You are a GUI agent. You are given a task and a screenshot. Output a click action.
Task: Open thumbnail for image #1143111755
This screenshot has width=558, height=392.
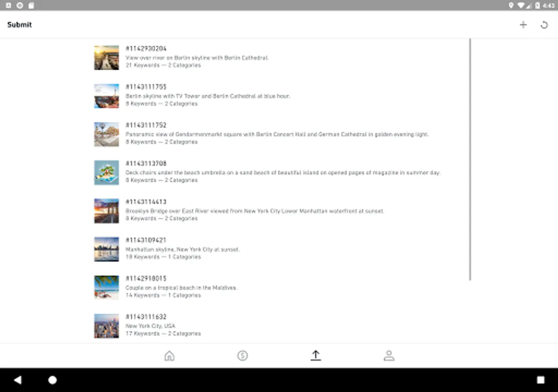coord(106,96)
